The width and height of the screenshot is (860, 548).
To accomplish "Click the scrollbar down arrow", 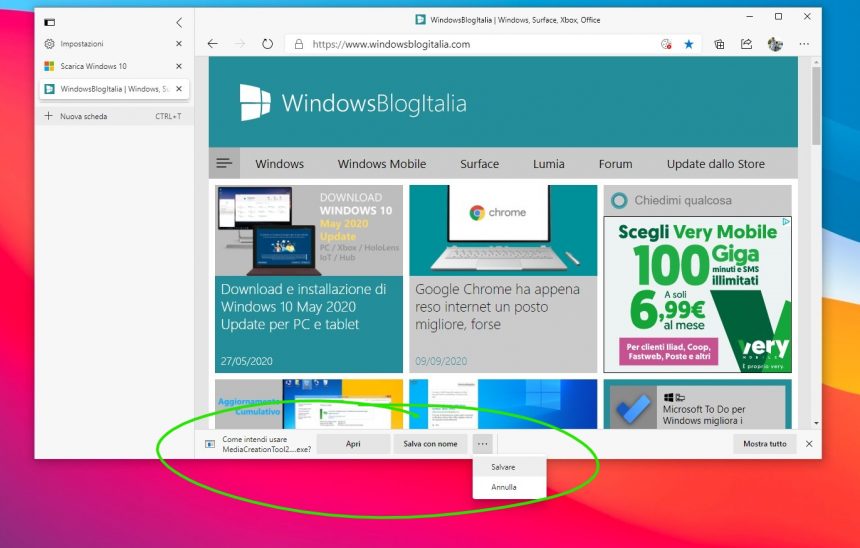I will coord(816,423).
